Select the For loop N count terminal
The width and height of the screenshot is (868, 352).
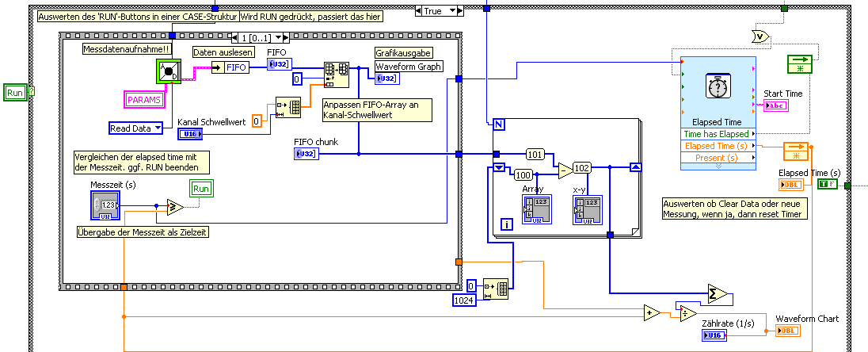click(x=499, y=124)
